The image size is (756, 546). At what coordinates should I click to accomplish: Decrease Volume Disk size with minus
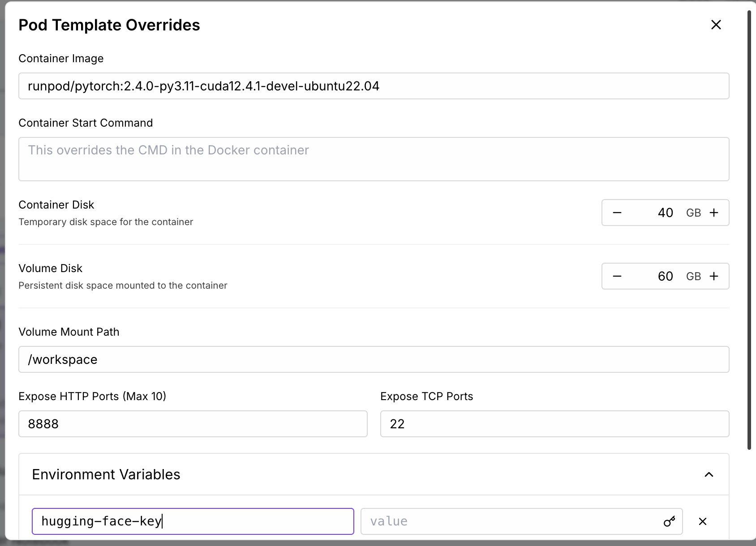pyautogui.click(x=617, y=276)
